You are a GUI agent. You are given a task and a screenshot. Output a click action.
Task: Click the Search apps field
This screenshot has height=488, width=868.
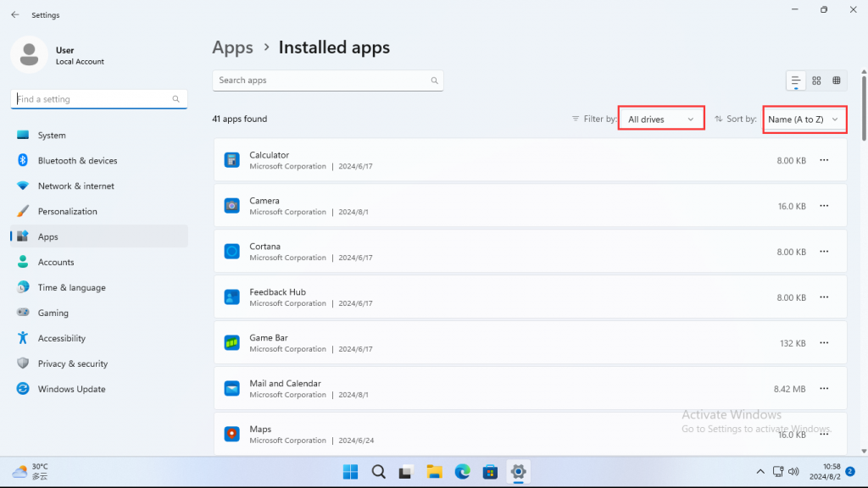point(328,80)
